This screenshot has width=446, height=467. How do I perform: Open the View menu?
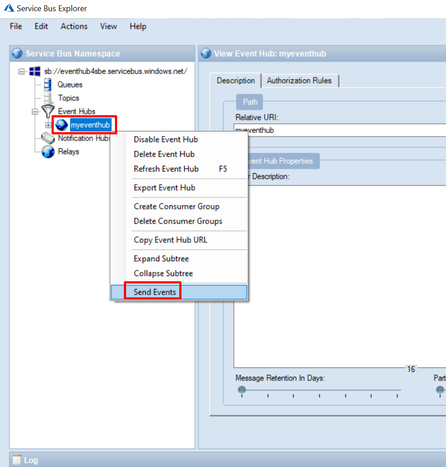tap(108, 26)
